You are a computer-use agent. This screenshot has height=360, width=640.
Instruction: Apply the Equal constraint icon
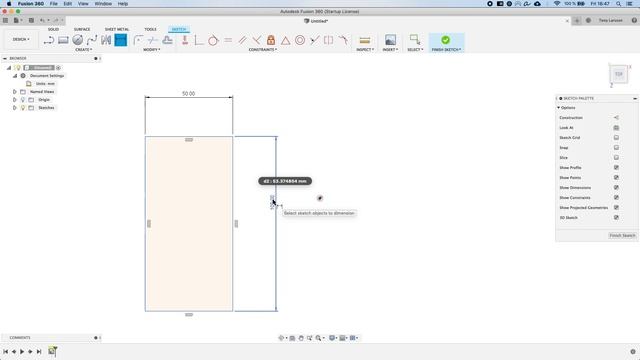228,40
